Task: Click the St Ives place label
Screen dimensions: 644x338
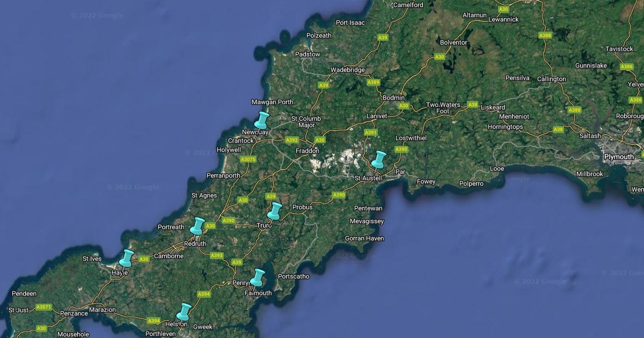Action: 92,259
